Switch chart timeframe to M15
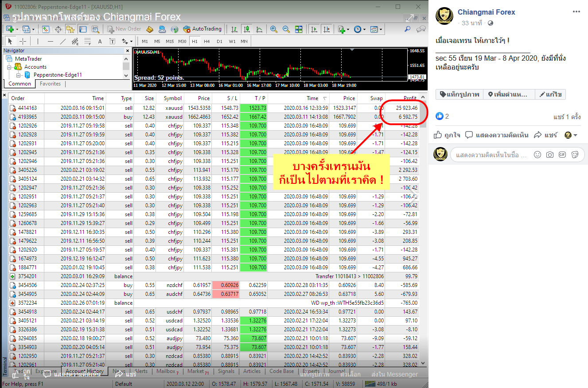Image resolution: width=588 pixels, height=388 pixels. coord(170,42)
